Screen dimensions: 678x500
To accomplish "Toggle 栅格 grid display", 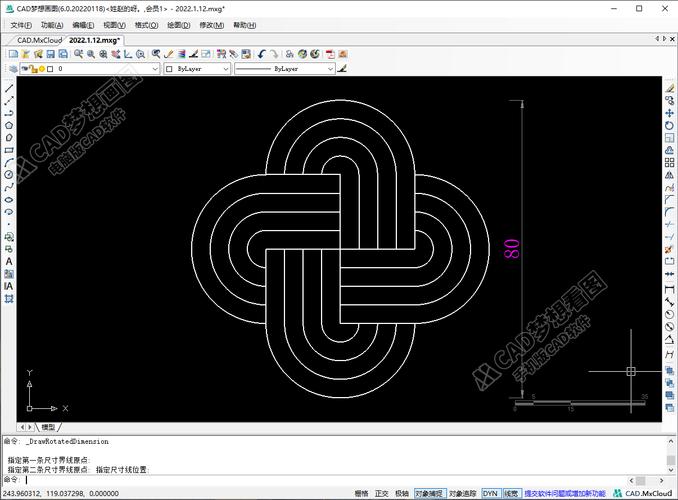I will [x=361, y=493].
